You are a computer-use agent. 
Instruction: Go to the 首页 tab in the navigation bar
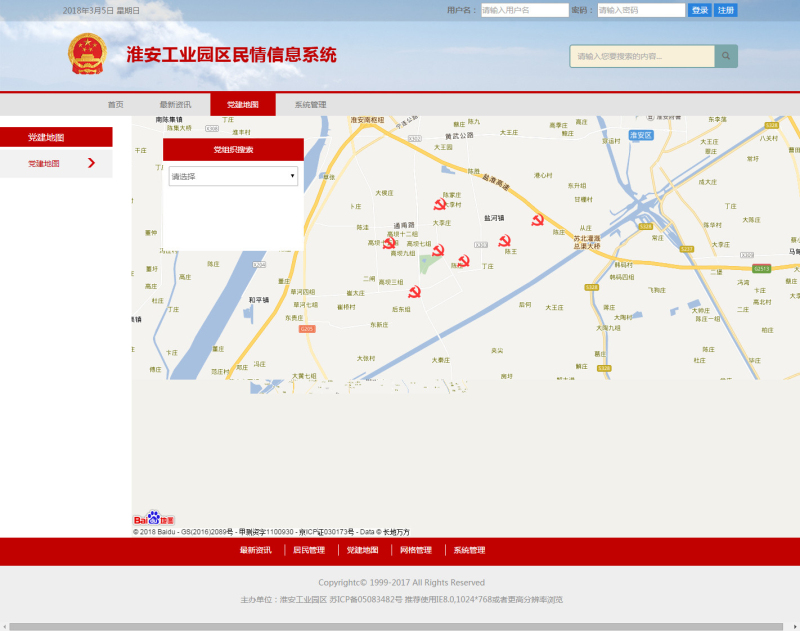(x=116, y=105)
